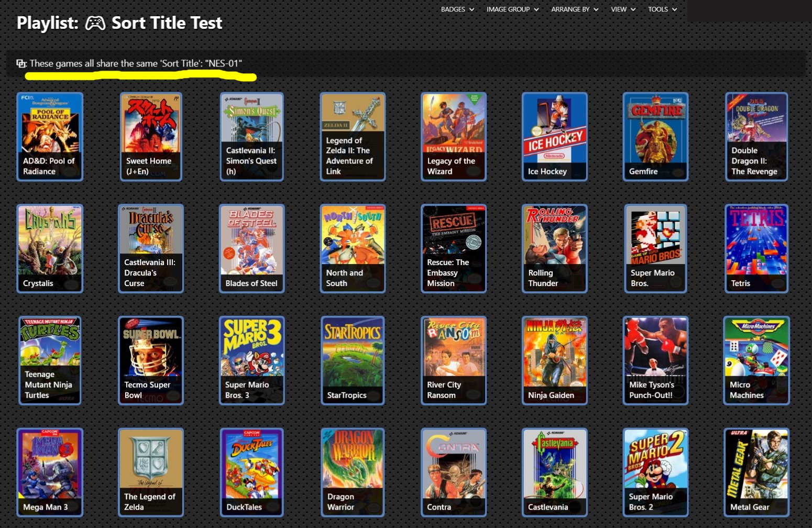Select the Crystalis game cover
Viewport: 812px width, 528px height.
tap(50, 248)
